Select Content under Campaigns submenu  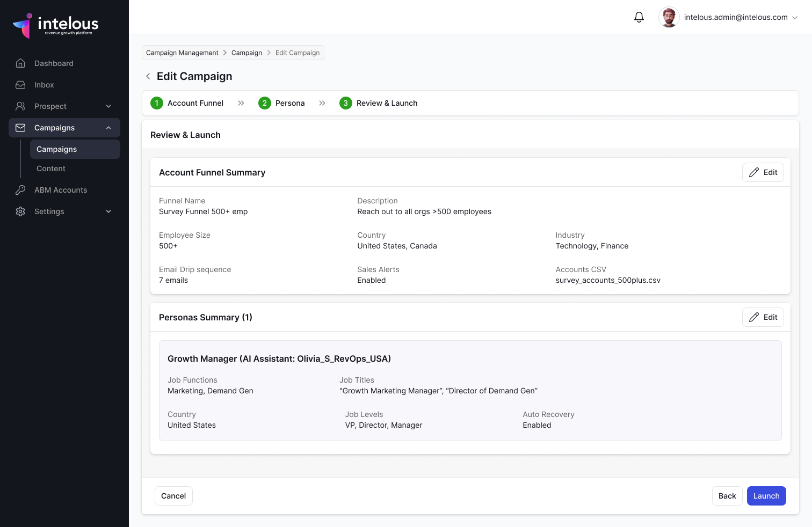[51, 169]
